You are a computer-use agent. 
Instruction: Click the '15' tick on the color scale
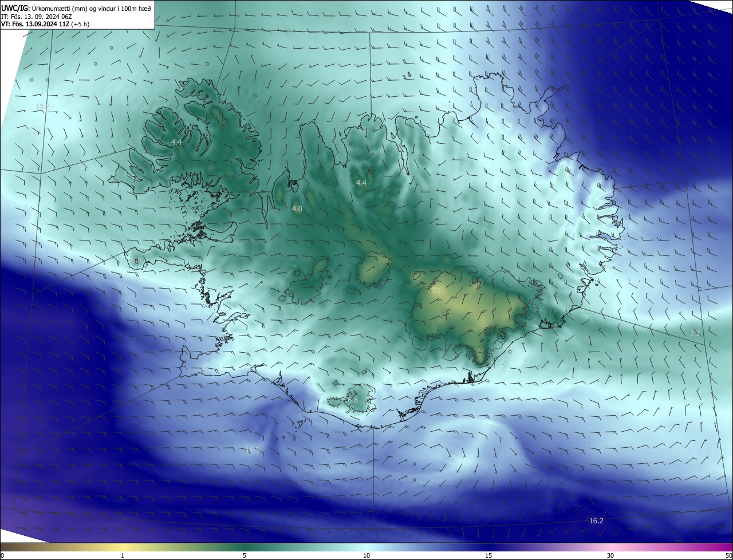pyautogui.click(x=488, y=555)
